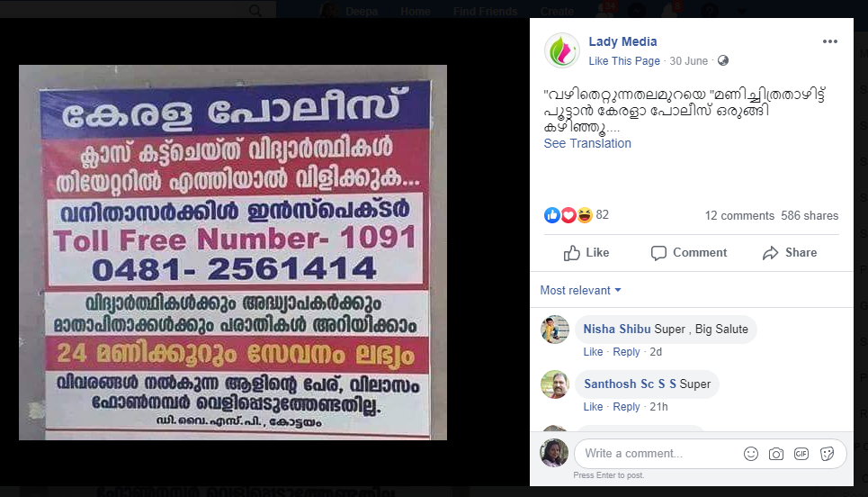The height and width of the screenshot is (497, 868).
Task: Open Find Friends in top navigation
Action: [x=485, y=11]
